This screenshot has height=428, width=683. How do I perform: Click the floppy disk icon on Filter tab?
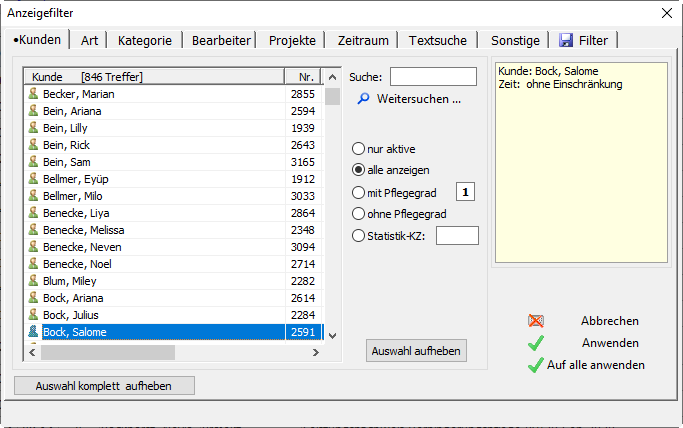coord(566,40)
